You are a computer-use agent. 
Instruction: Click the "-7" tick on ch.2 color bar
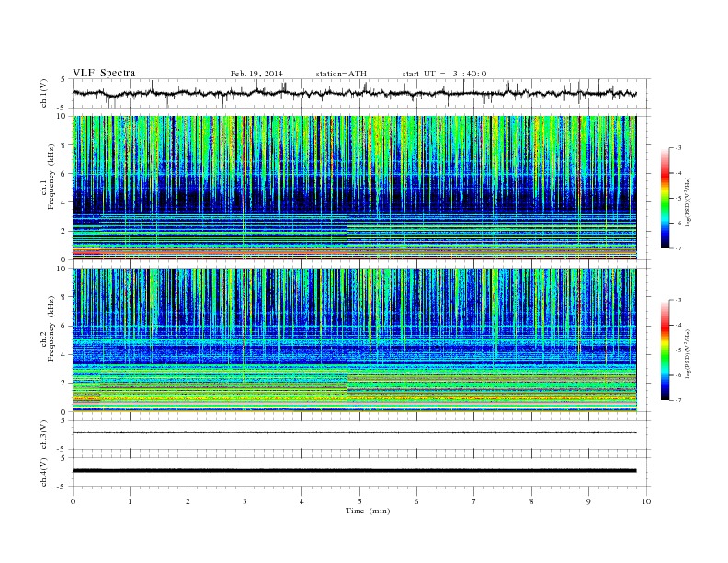pyautogui.click(x=677, y=400)
